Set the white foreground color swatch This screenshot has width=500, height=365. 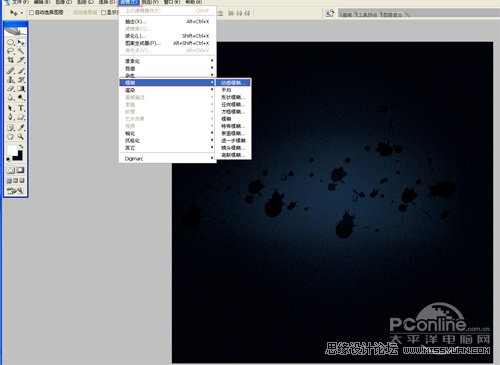click(12, 150)
